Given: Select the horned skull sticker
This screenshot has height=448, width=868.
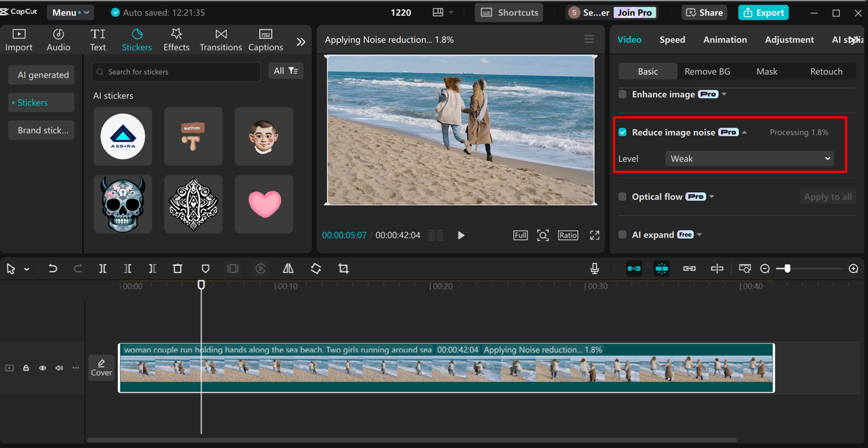Looking at the screenshot, I should pos(123,204).
